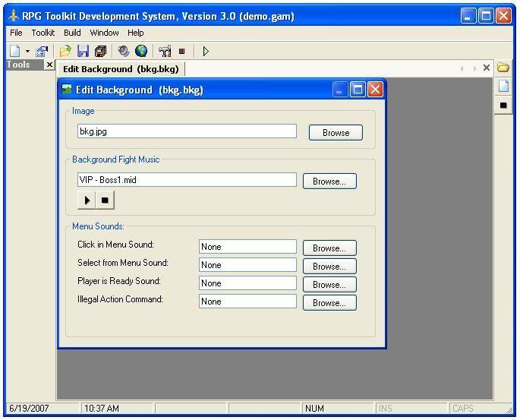
Task: Run the project with the green play arrow
Action: [x=206, y=51]
